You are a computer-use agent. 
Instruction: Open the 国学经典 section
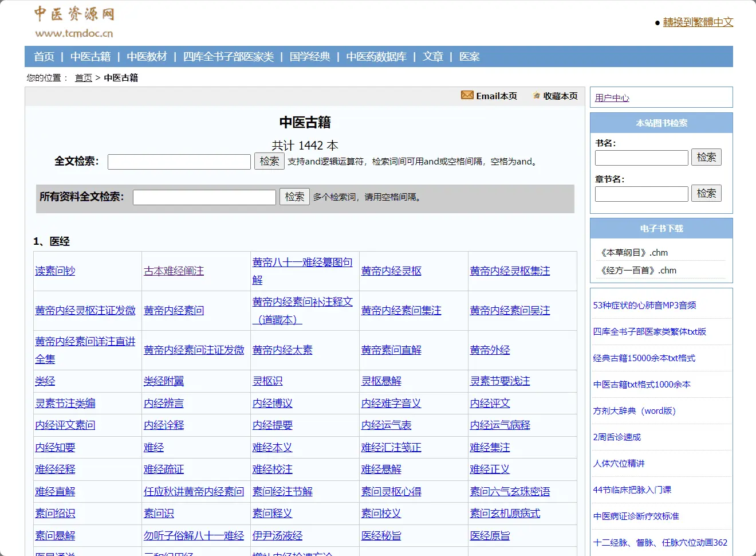click(x=310, y=56)
